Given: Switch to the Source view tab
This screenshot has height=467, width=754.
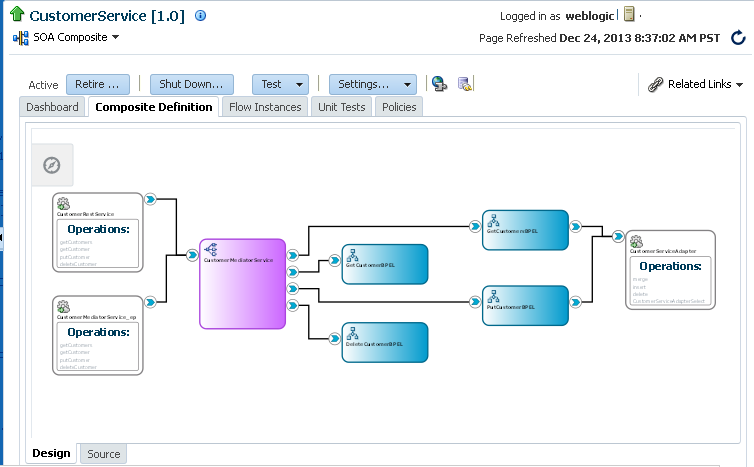Looking at the screenshot, I should (x=103, y=454).
